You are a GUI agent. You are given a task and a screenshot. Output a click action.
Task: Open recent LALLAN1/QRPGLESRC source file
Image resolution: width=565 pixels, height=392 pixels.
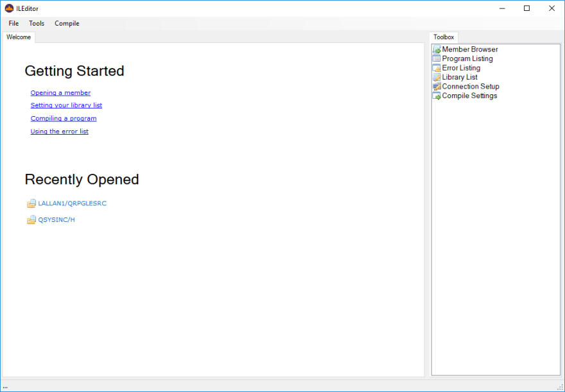click(x=73, y=203)
